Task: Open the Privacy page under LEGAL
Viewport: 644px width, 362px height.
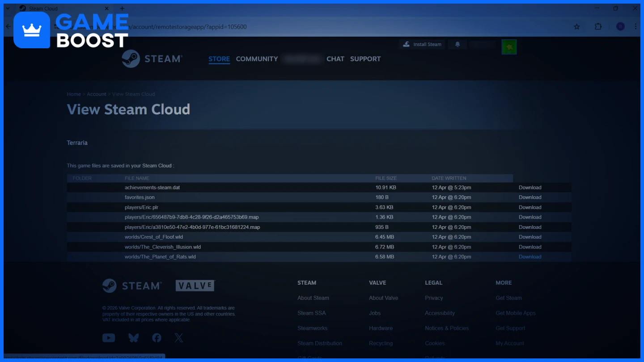Action: pyautogui.click(x=433, y=298)
